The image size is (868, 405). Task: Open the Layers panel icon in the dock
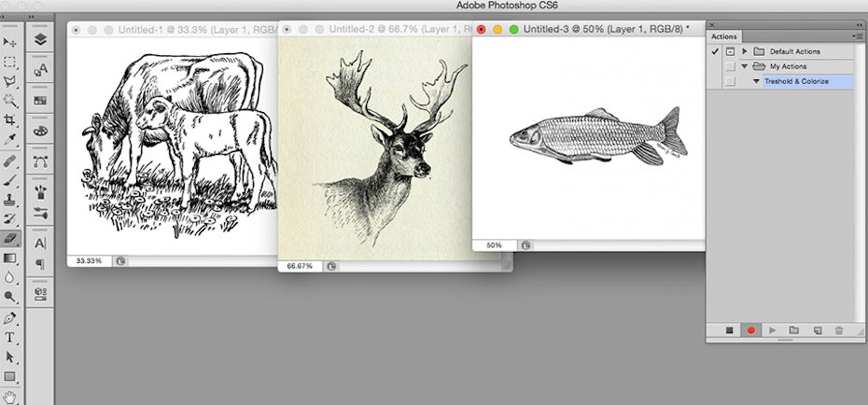tap(40, 40)
